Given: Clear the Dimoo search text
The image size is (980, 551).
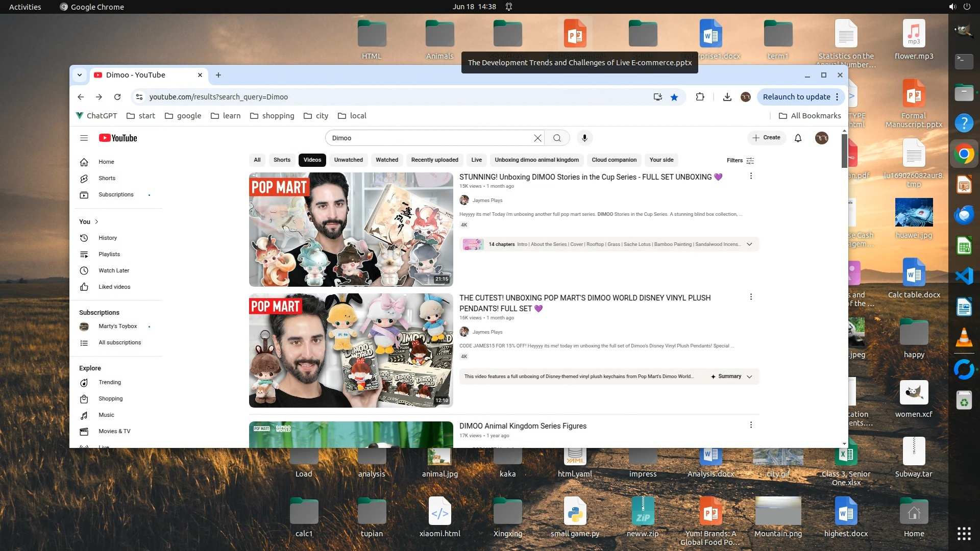Looking at the screenshot, I should click(x=537, y=138).
